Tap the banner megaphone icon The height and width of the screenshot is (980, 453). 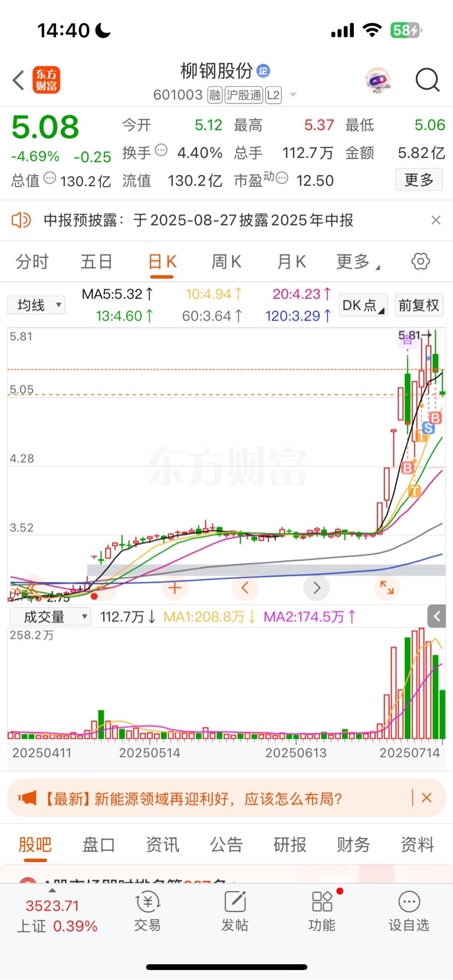(x=28, y=798)
